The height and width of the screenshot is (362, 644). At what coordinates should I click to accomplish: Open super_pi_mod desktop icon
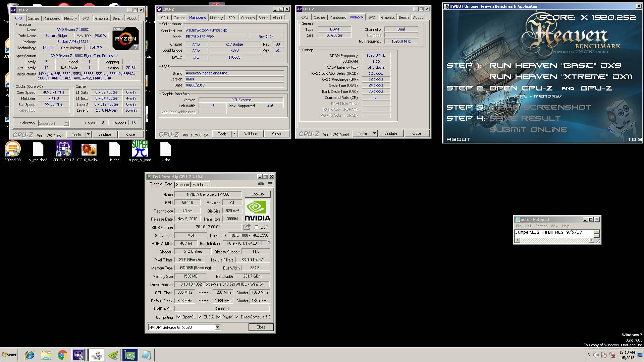[140, 151]
